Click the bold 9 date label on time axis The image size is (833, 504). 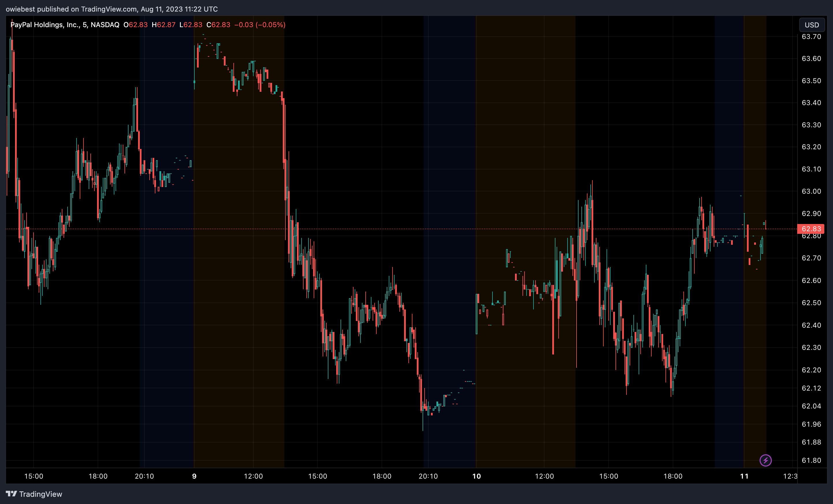194,476
